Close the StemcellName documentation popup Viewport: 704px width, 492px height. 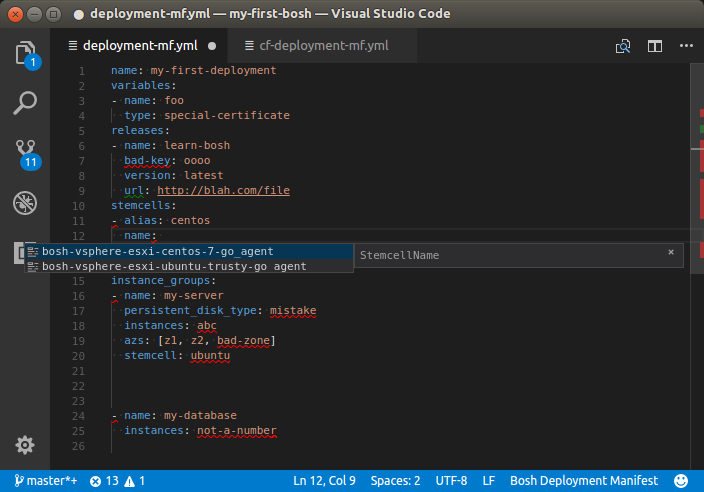coord(671,252)
